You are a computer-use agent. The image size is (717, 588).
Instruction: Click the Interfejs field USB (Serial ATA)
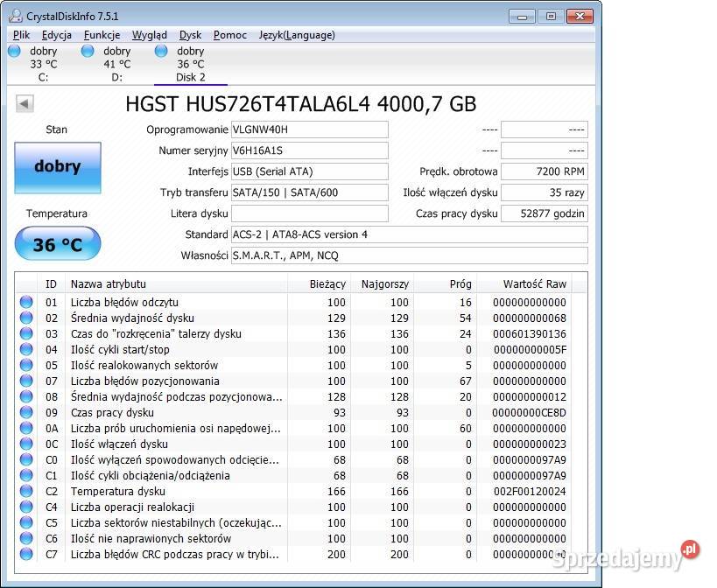pyautogui.click(x=310, y=171)
